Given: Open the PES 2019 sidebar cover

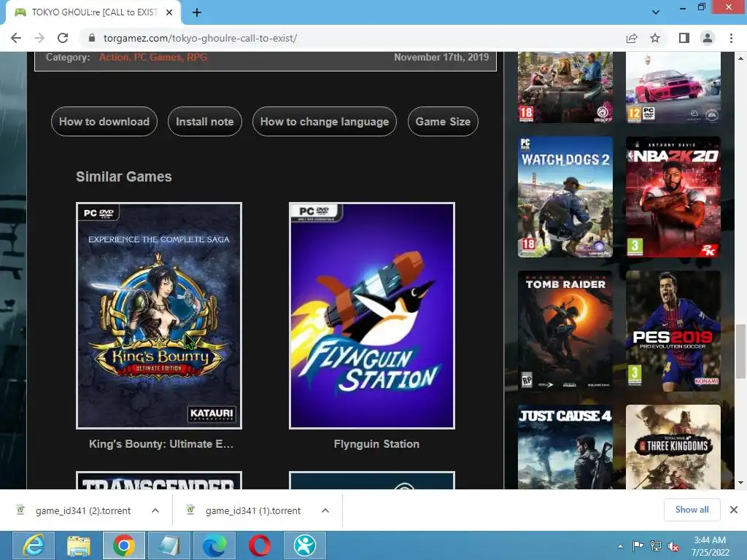Looking at the screenshot, I should click(673, 331).
